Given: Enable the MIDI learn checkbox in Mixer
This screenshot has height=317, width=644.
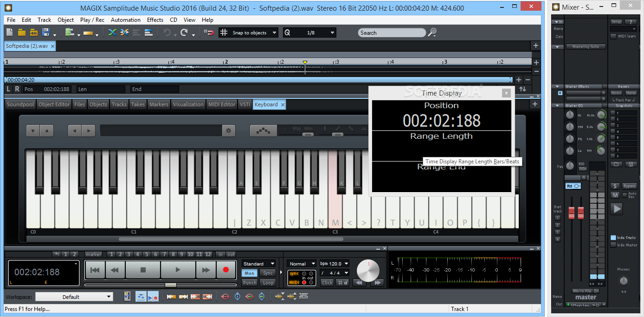Looking at the screenshot, I should 613,36.
